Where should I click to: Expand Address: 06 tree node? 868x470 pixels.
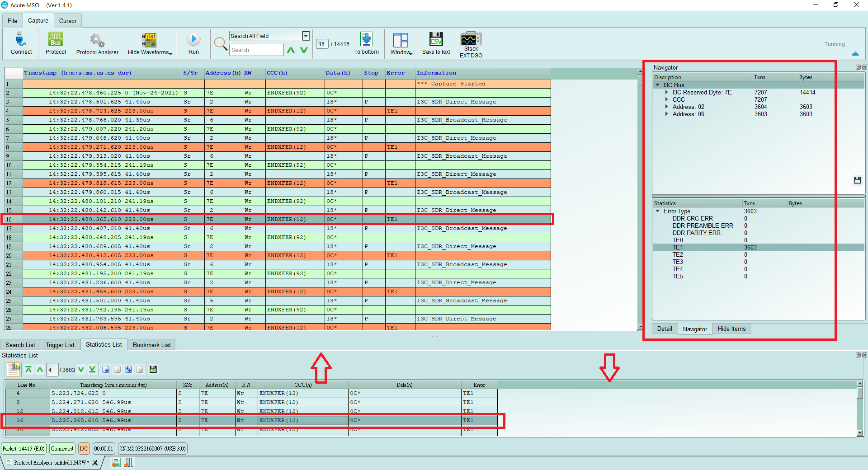(666, 114)
